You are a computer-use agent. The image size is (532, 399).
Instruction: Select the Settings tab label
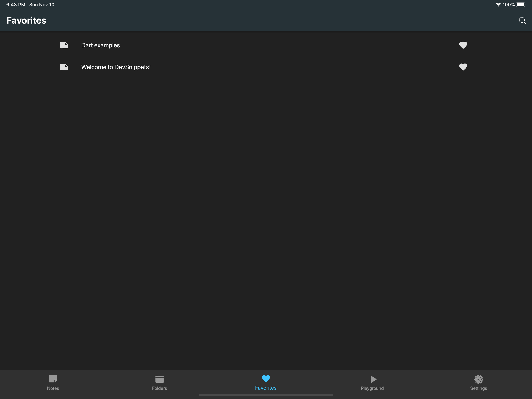[x=478, y=388]
